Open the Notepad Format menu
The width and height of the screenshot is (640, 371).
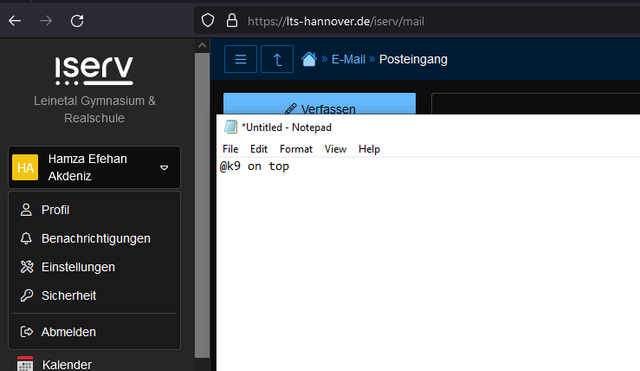point(296,149)
